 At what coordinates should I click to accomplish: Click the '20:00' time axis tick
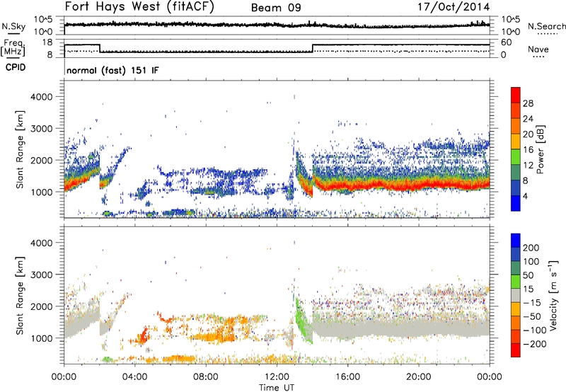(x=419, y=377)
